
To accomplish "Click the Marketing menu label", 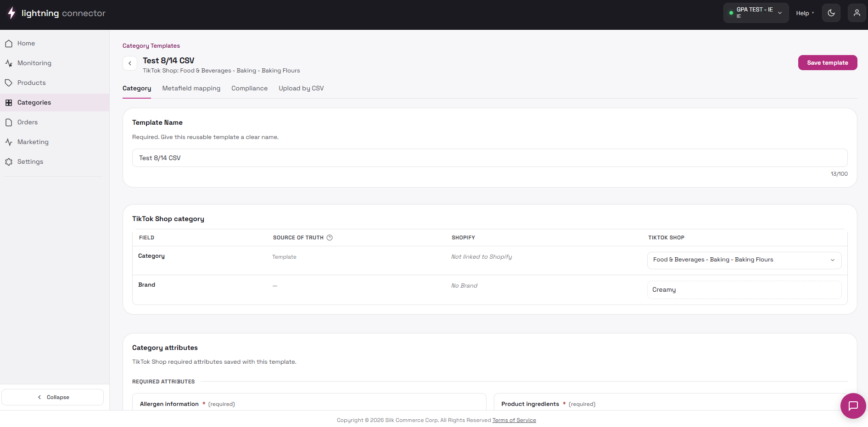I will pos(33,142).
